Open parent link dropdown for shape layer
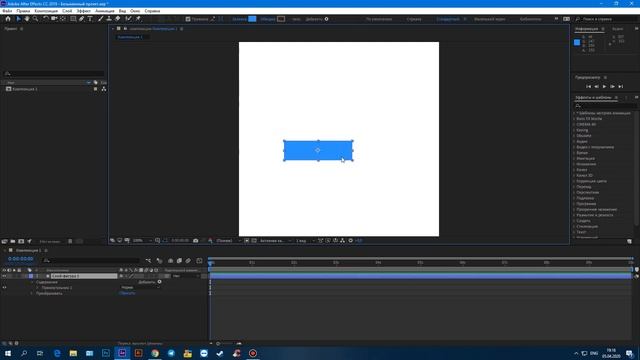The image size is (640, 360). click(x=186, y=276)
